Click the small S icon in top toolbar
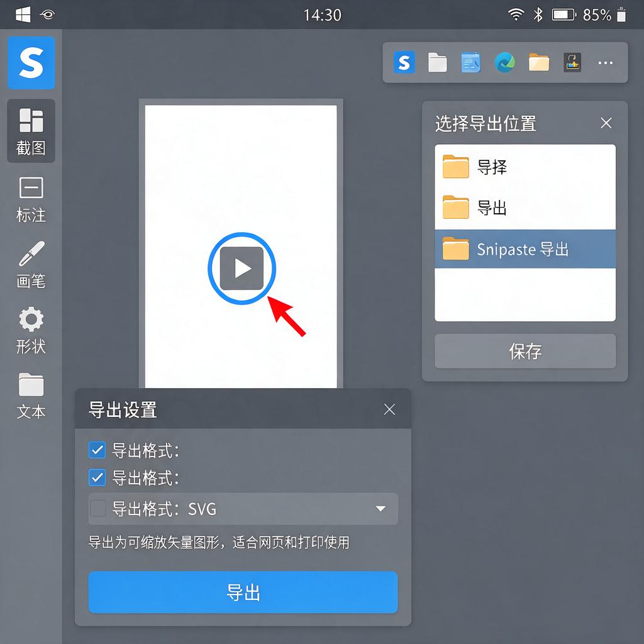The width and height of the screenshot is (644, 644). click(404, 62)
